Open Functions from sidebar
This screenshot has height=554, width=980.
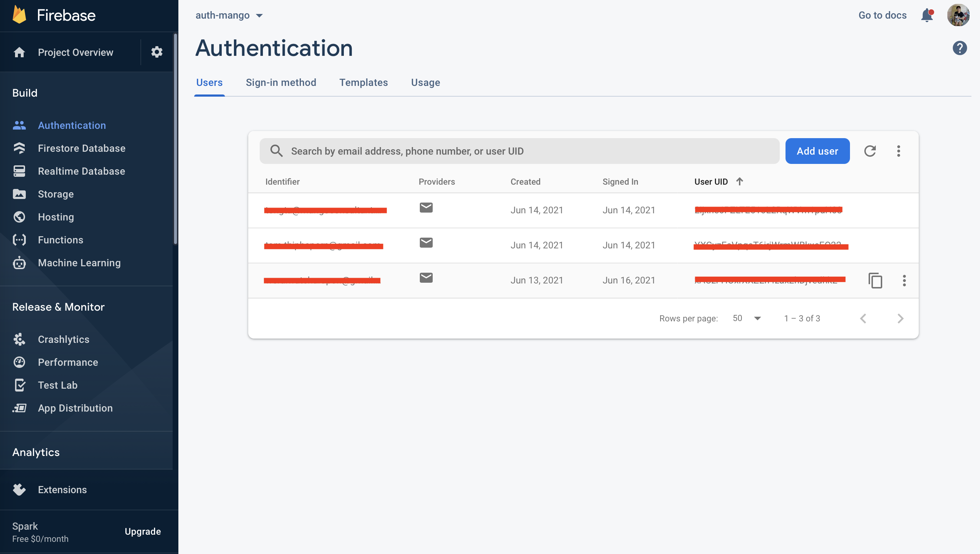pyautogui.click(x=60, y=240)
